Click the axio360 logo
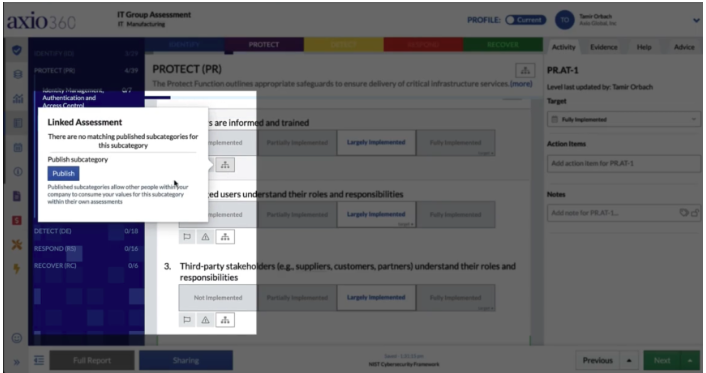 [41, 21]
